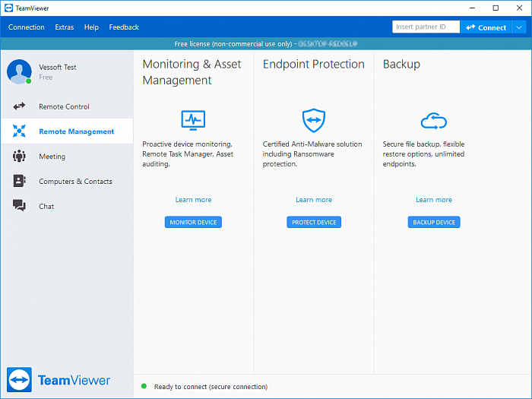Close the TeamViewer window
Screen dimensions: 532x399
519,8
